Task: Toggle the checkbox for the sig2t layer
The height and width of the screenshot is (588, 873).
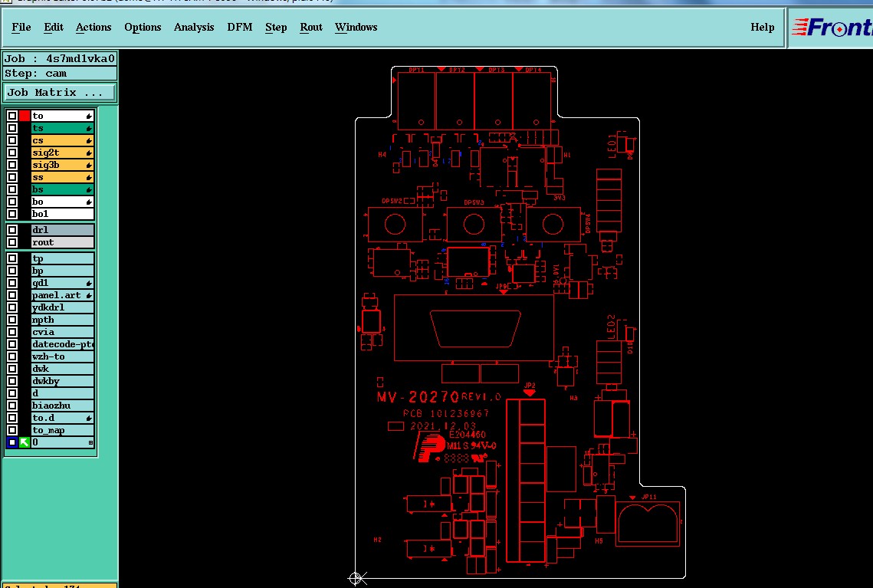Action: tap(12, 153)
